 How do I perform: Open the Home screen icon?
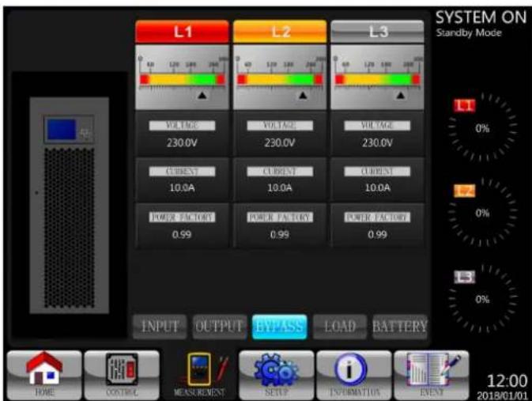pyautogui.click(x=44, y=375)
